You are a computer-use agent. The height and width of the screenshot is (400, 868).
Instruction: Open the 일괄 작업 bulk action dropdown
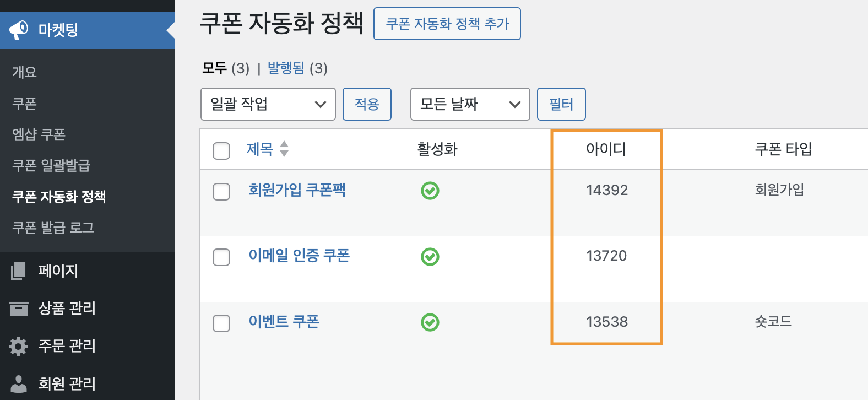268,104
